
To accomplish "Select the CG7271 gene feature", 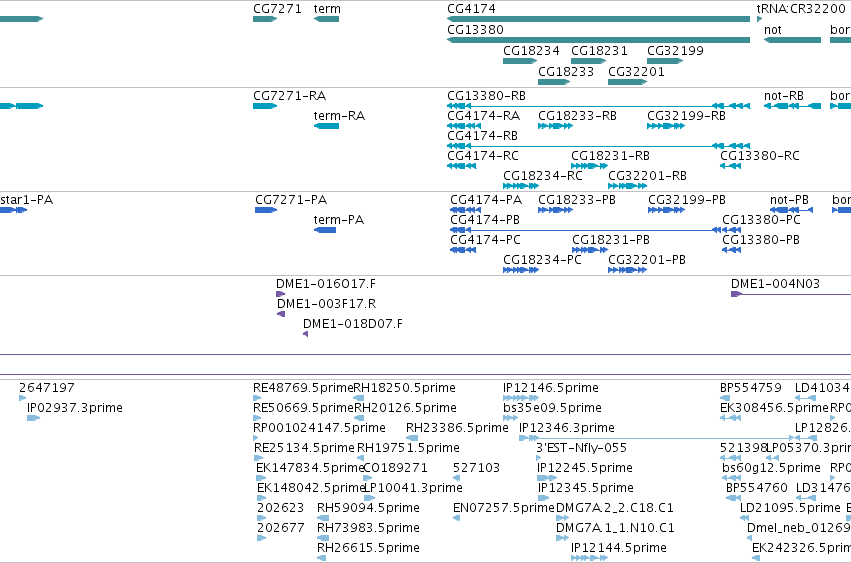I will (265, 19).
